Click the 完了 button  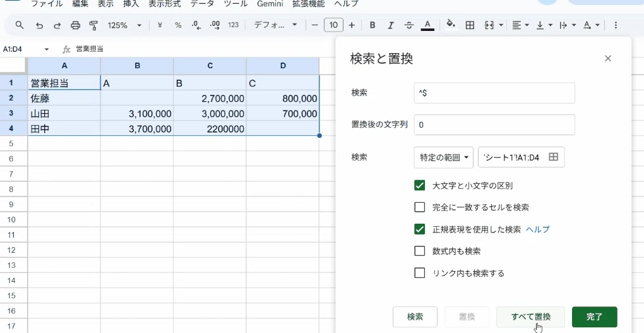coord(594,317)
